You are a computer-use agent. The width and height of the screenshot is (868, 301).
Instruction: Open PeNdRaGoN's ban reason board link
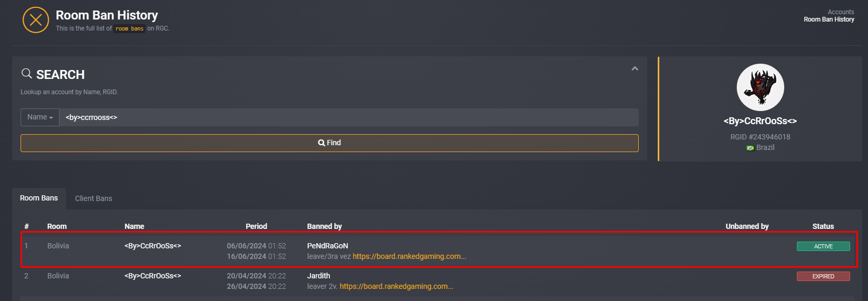(x=409, y=256)
